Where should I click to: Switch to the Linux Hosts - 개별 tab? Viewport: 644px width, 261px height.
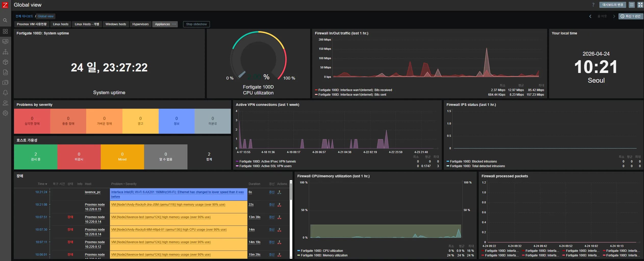(87, 24)
